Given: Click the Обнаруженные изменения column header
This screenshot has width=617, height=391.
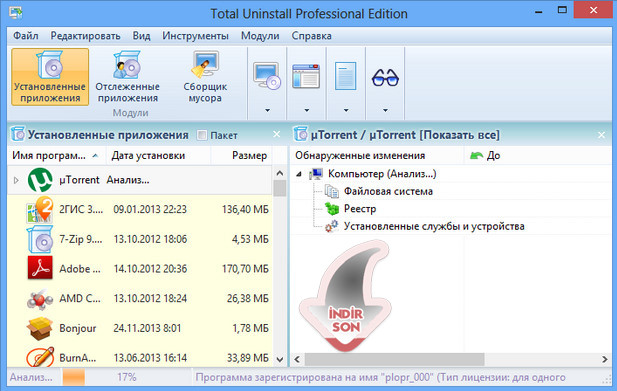Looking at the screenshot, I should [x=377, y=156].
